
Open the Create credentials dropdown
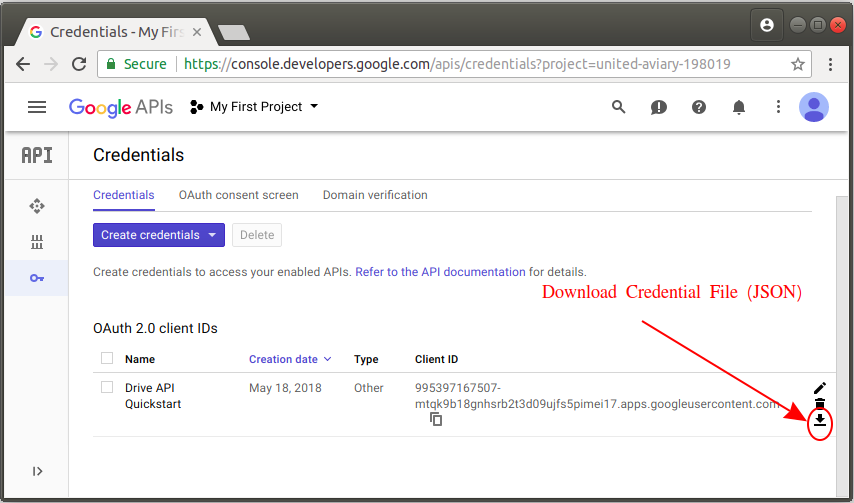point(158,235)
